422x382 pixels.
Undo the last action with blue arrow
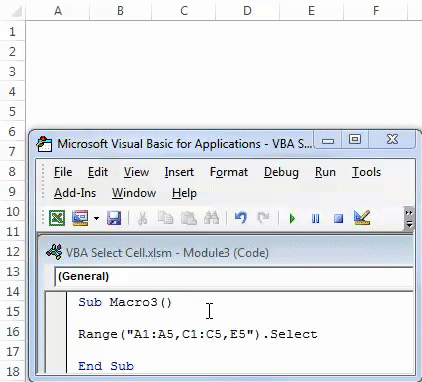click(241, 218)
